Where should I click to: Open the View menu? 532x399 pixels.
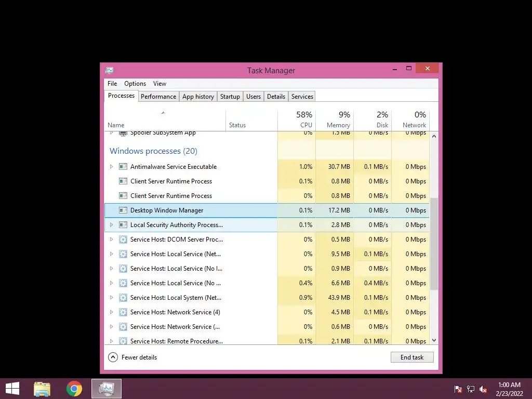coord(159,84)
